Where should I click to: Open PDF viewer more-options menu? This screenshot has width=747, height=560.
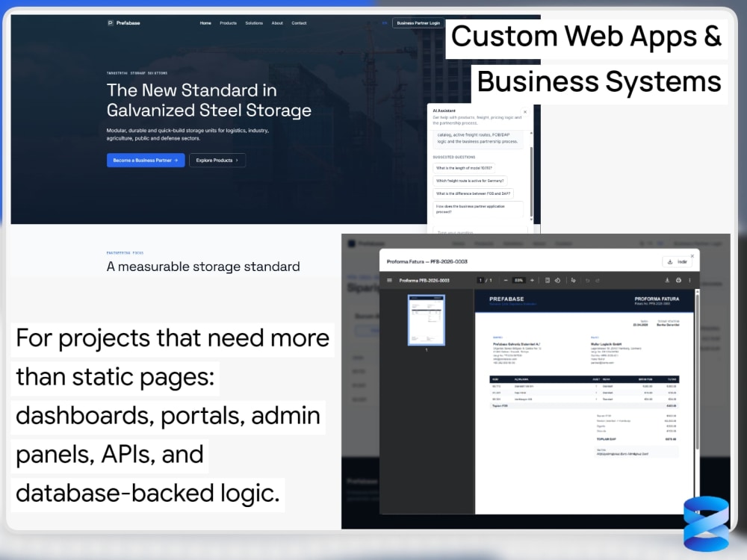[689, 281]
